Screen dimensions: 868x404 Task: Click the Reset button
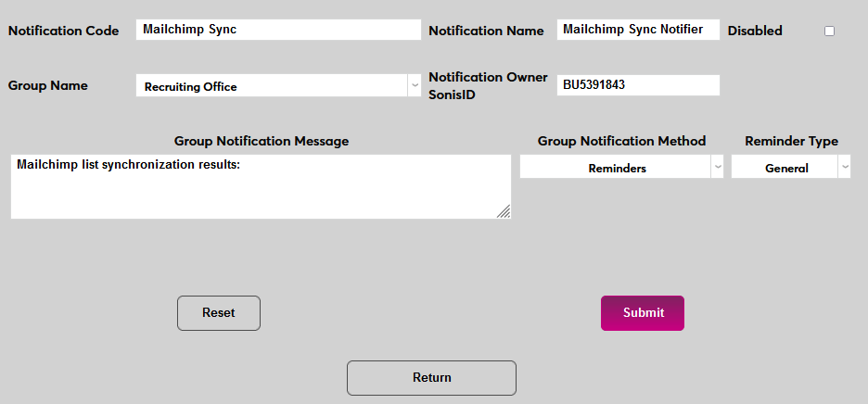[219, 313]
